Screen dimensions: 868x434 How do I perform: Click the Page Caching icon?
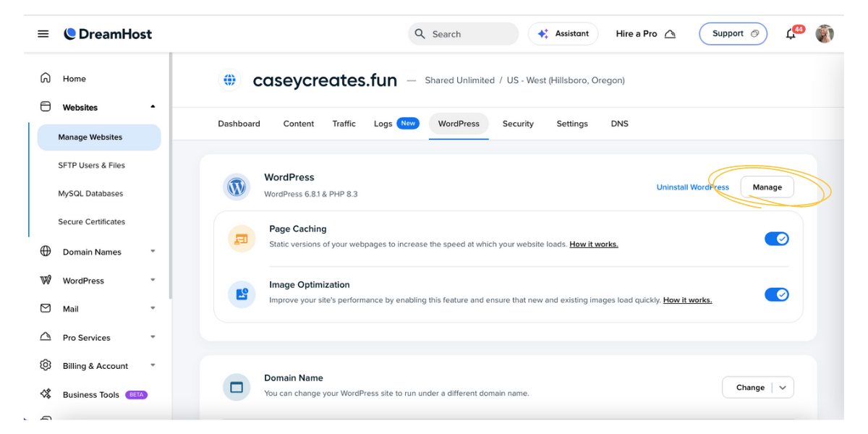242,239
